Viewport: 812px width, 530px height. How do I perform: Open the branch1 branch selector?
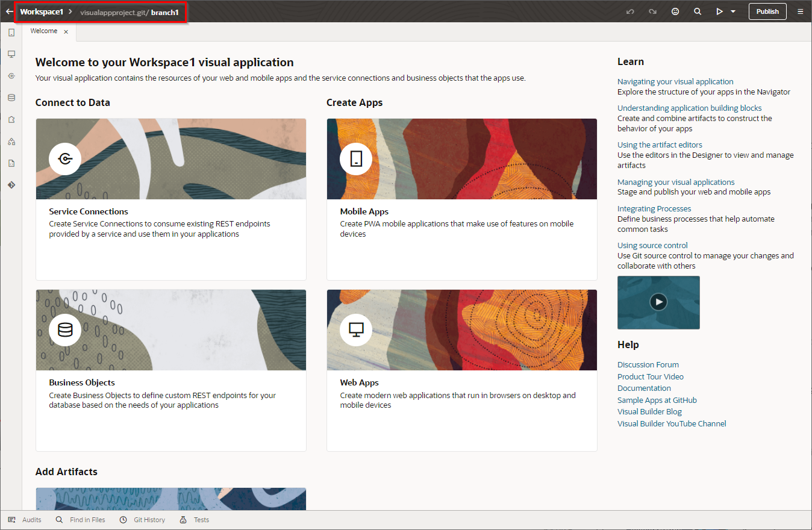(164, 12)
